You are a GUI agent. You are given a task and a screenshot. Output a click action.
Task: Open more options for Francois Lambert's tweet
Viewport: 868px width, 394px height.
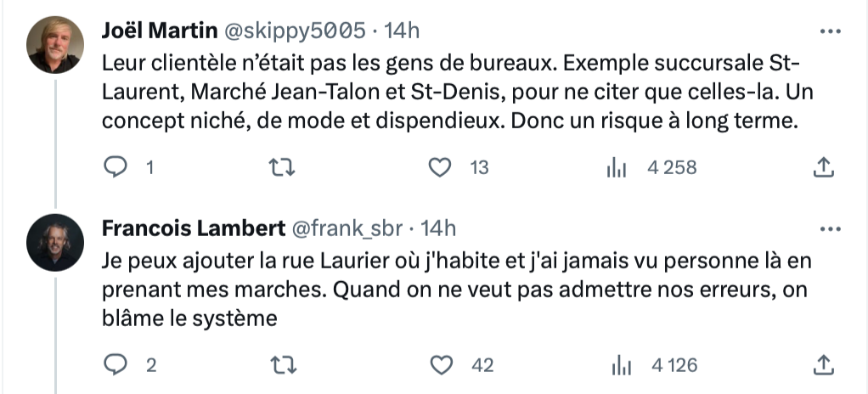[830, 229]
